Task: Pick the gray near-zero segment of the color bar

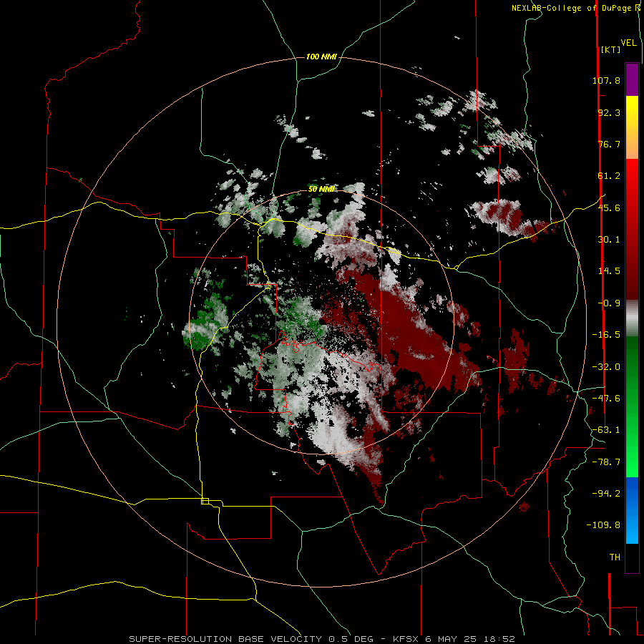Action: tap(632, 318)
